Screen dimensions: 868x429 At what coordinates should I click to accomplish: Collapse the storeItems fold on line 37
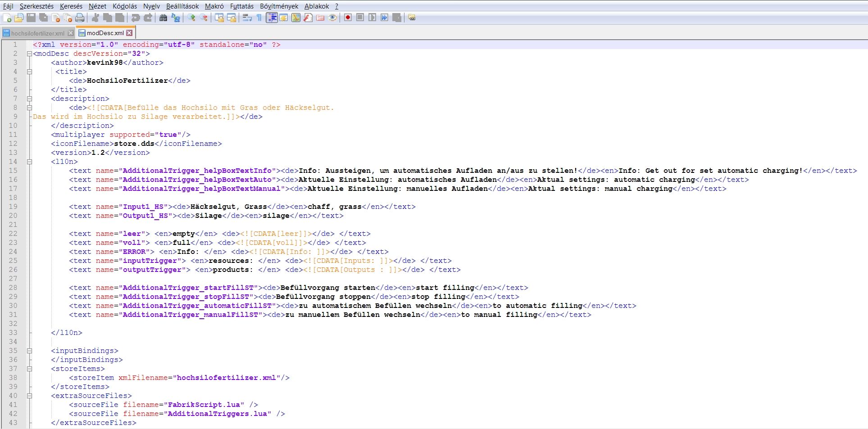[29, 369]
